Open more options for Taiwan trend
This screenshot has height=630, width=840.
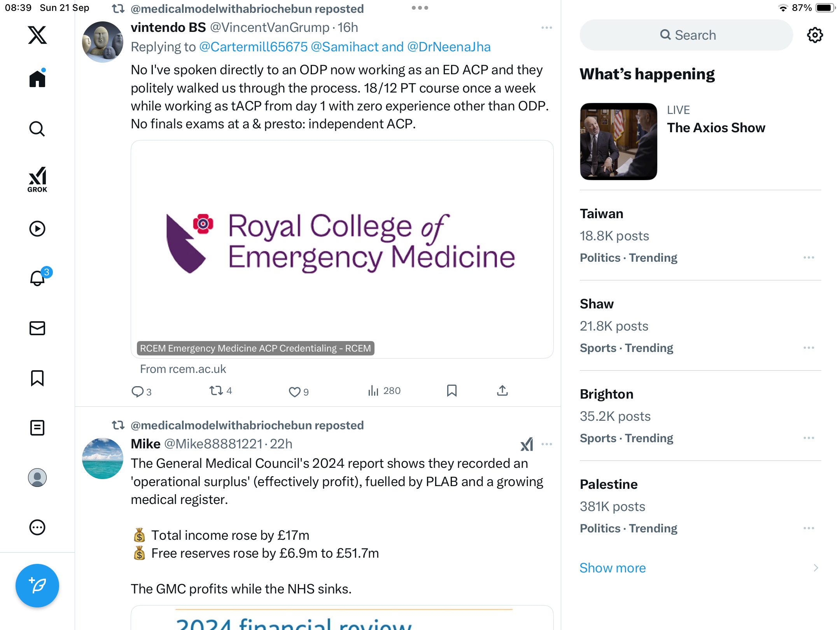(x=808, y=257)
